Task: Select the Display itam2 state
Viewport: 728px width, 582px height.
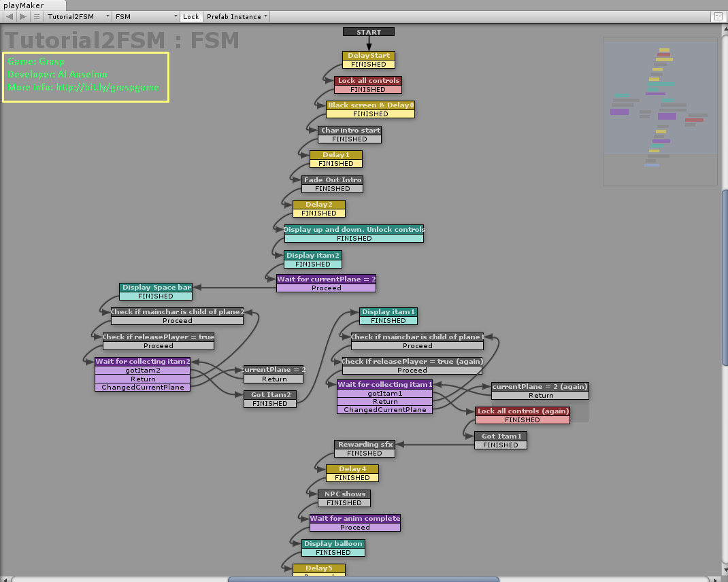Action: 313,256
